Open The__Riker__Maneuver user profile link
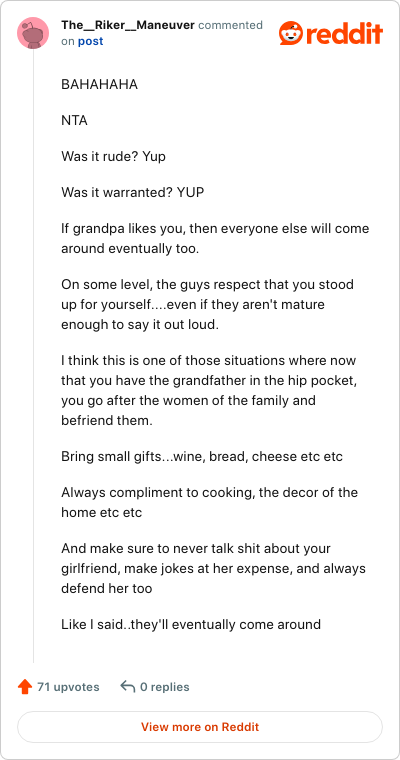Image resolution: width=400 pixels, height=760 pixels. coord(128,25)
